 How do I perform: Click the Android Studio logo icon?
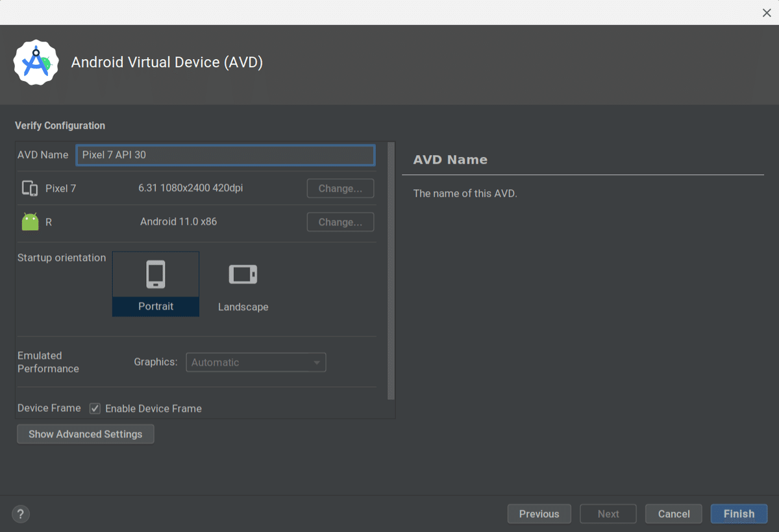pyautogui.click(x=36, y=62)
